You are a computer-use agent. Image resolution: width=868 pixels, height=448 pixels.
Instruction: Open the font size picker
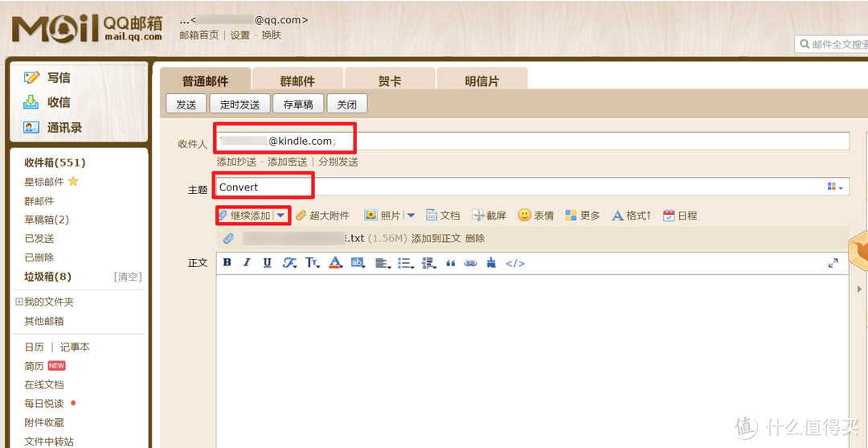313,263
